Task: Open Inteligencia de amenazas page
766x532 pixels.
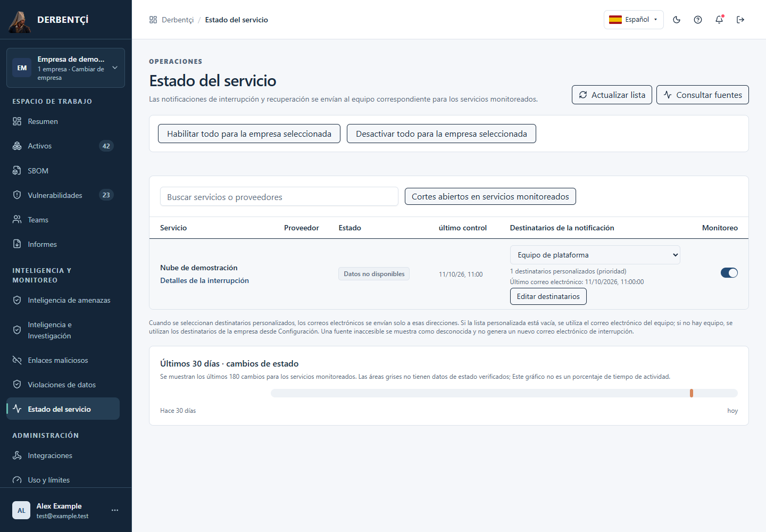Action: click(x=63, y=300)
